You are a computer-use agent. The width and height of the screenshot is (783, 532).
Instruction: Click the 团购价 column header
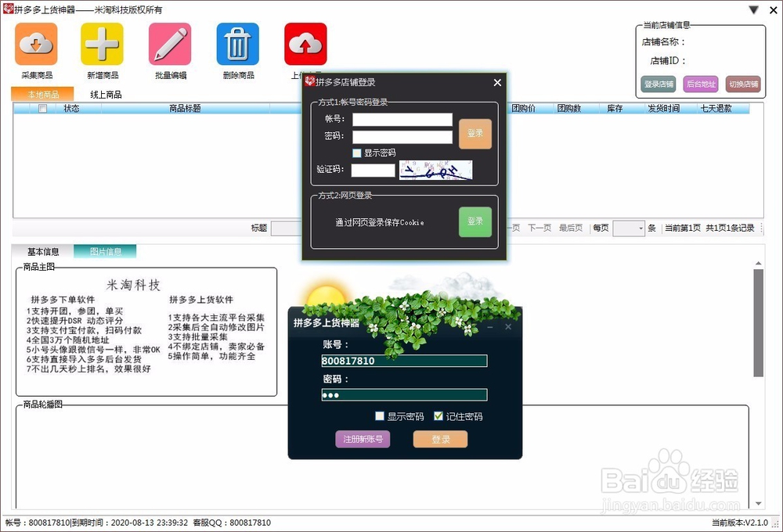pyautogui.click(x=523, y=108)
